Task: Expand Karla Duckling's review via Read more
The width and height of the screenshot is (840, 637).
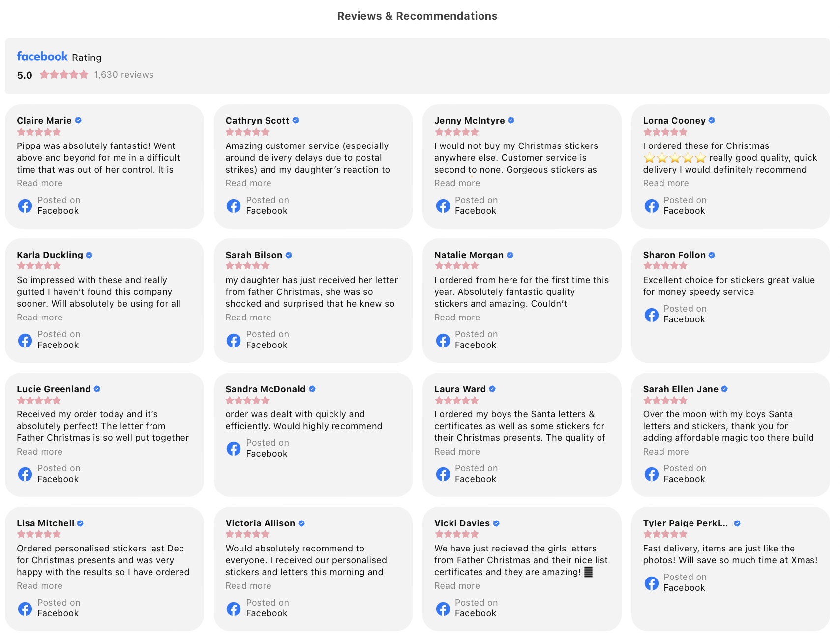Action: coord(39,318)
